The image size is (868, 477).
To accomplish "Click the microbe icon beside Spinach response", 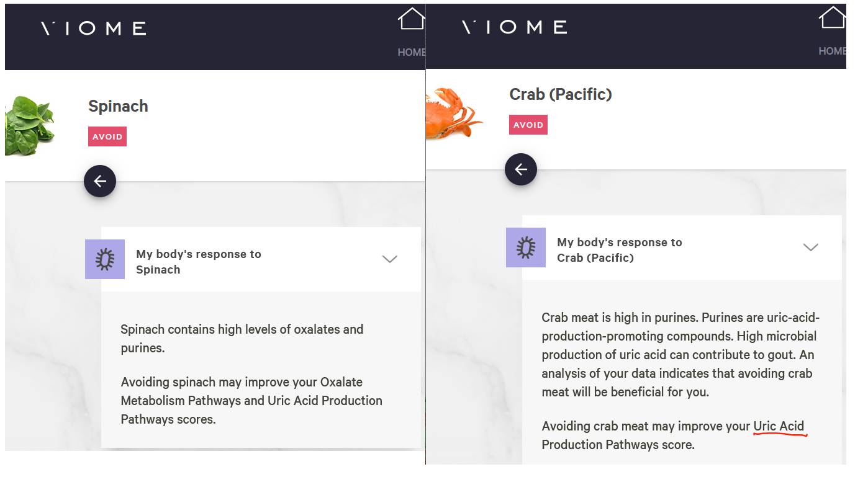I will (105, 259).
